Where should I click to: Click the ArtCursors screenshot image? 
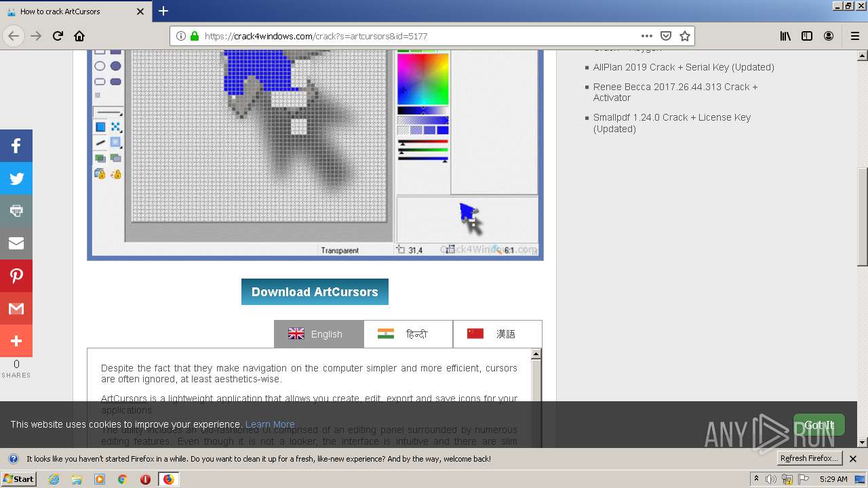[x=315, y=155]
